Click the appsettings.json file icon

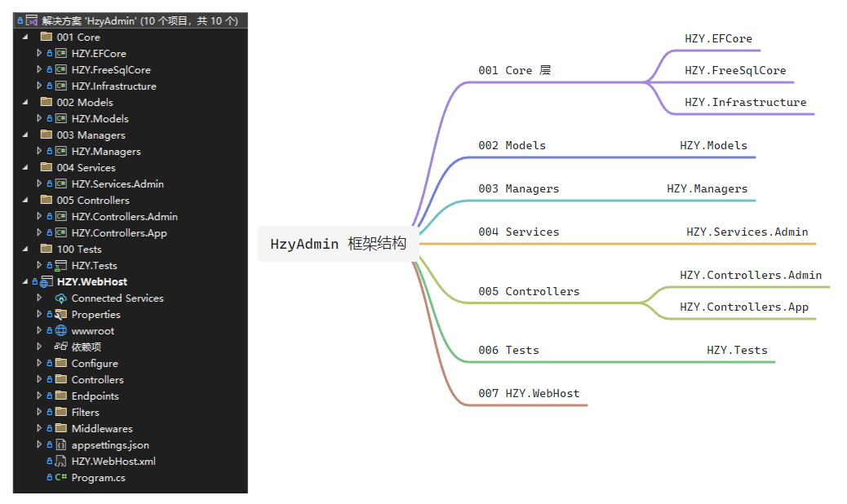(x=60, y=445)
